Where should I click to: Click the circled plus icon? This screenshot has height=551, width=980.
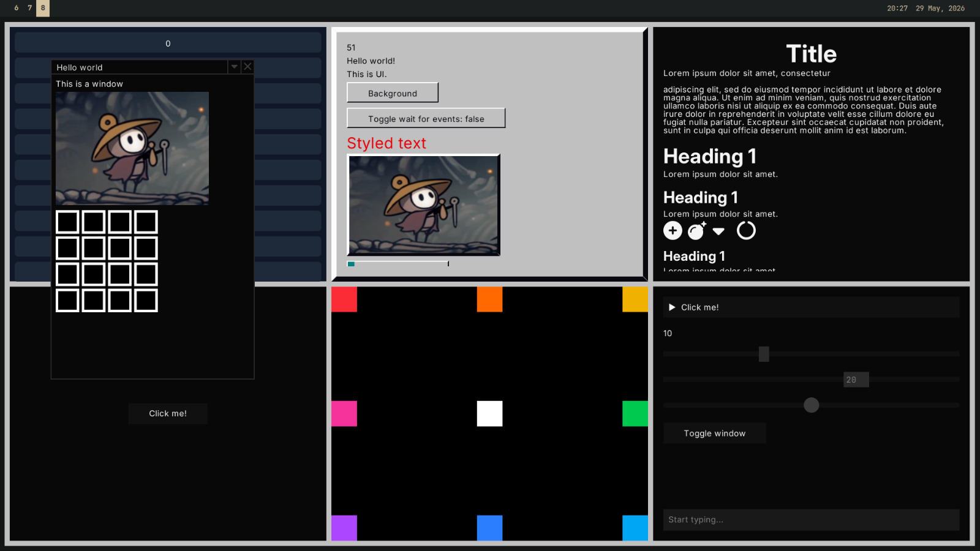[x=673, y=231]
